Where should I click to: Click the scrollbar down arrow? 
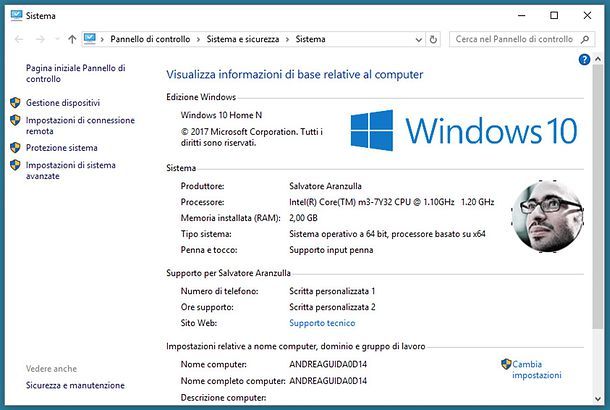click(x=598, y=399)
